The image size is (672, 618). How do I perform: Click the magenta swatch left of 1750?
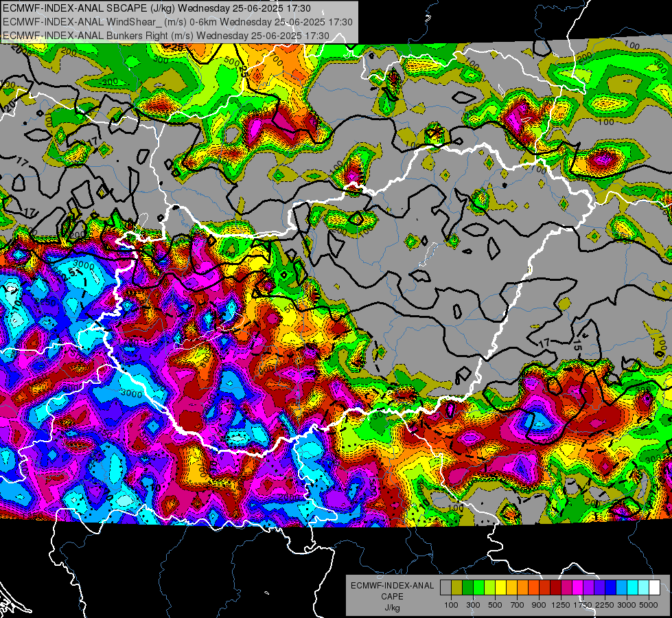578,588
